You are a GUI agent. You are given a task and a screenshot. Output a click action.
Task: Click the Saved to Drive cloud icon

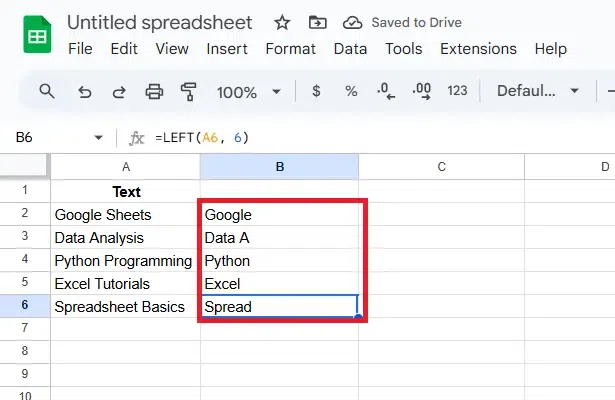[x=352, y=22]
